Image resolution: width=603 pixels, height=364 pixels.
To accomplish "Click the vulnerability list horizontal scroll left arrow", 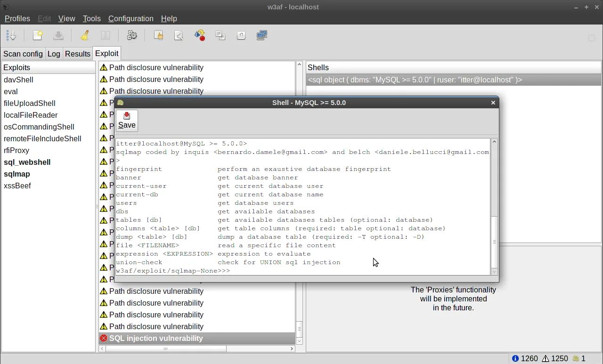I will (102, 349).
